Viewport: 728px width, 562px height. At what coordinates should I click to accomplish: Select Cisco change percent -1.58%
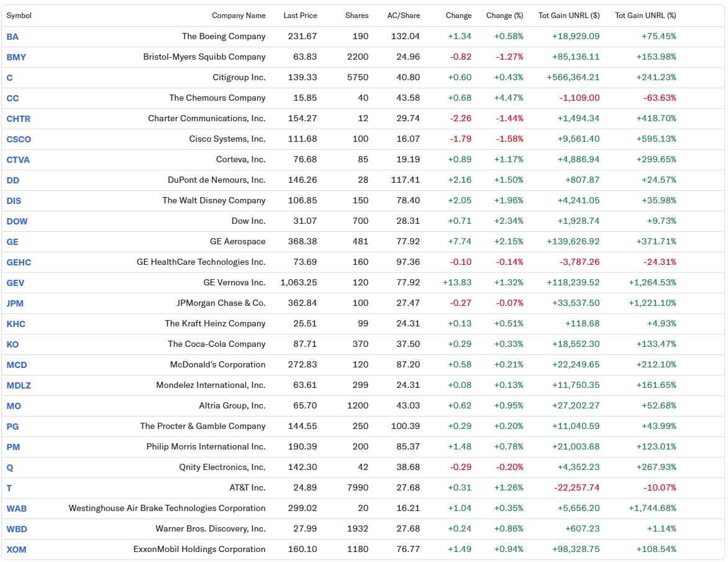tap(509, 139)
